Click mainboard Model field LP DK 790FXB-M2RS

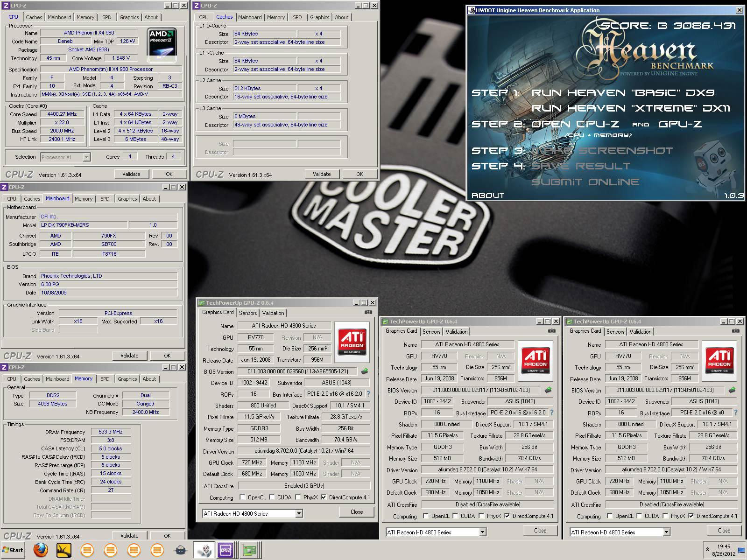(84, 225)
